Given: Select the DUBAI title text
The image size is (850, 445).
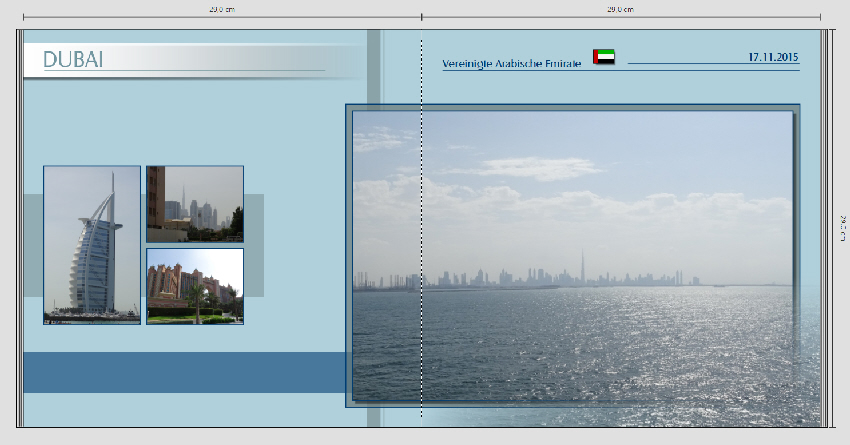Looking at the screenshot, I should coord(73,60).
